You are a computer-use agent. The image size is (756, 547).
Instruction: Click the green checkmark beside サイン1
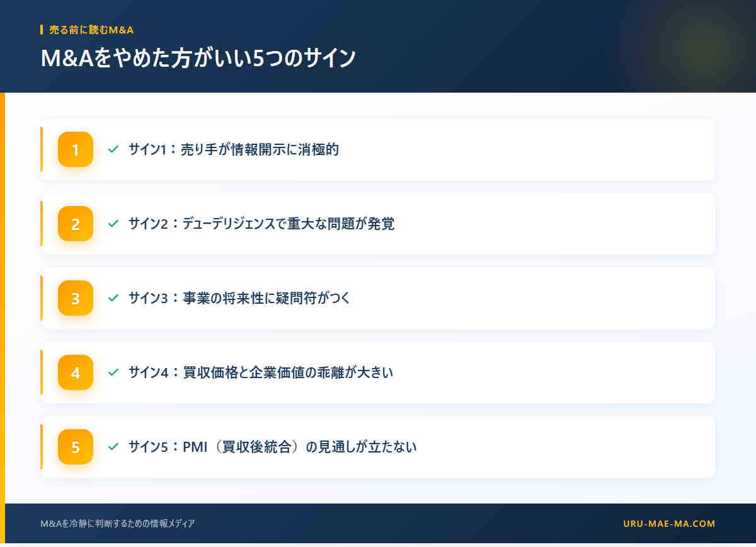[x=113, y=149]
